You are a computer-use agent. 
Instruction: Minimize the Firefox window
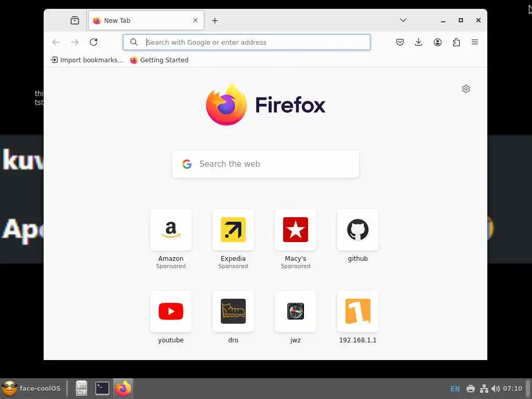[x=443, y=21]
